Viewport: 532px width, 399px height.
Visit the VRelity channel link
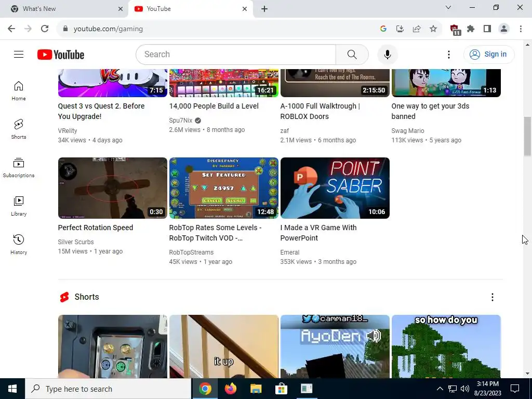[x=68, y=131]
